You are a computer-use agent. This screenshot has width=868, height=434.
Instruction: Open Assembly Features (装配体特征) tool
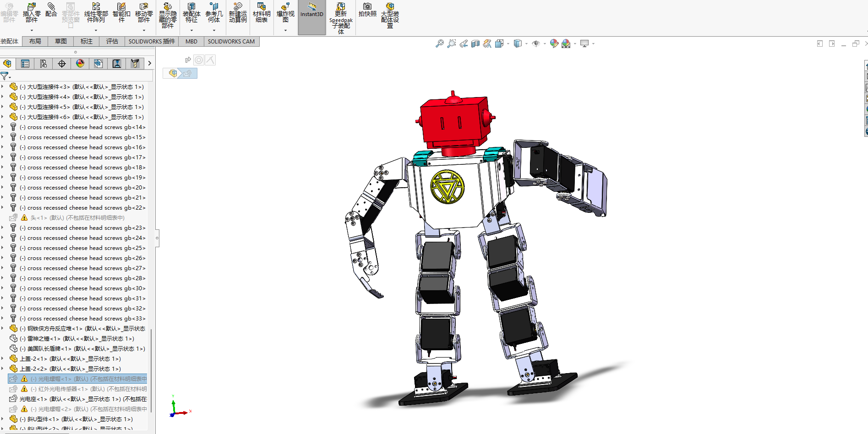tap(191, 12)
